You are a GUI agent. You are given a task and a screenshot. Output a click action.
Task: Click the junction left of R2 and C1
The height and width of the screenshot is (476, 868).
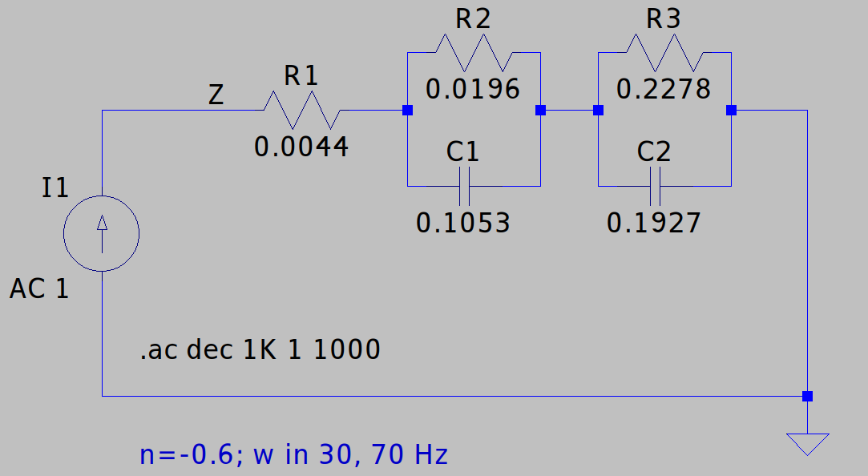(407, 111)
